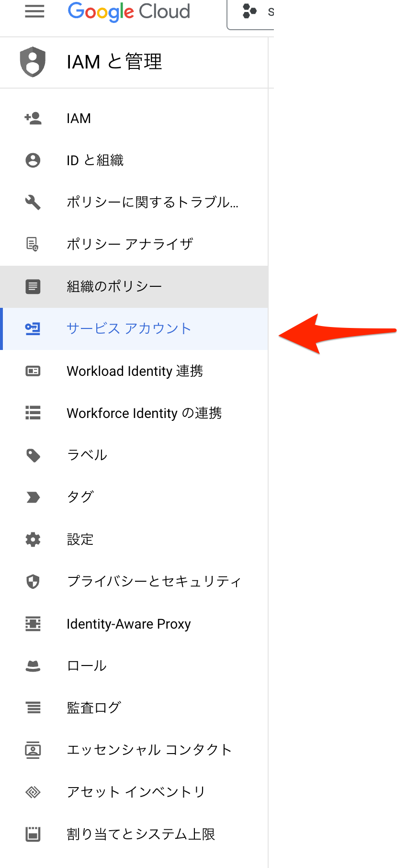Click the 割り当てとシステム上限 quota icon
The image size is (407, 868).
tap(33, 834)
